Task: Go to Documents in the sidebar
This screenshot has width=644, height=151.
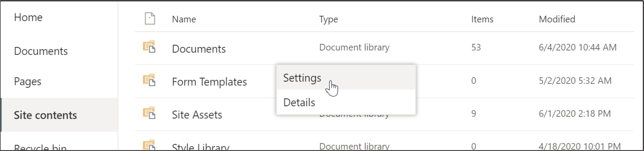Action: 41,51
